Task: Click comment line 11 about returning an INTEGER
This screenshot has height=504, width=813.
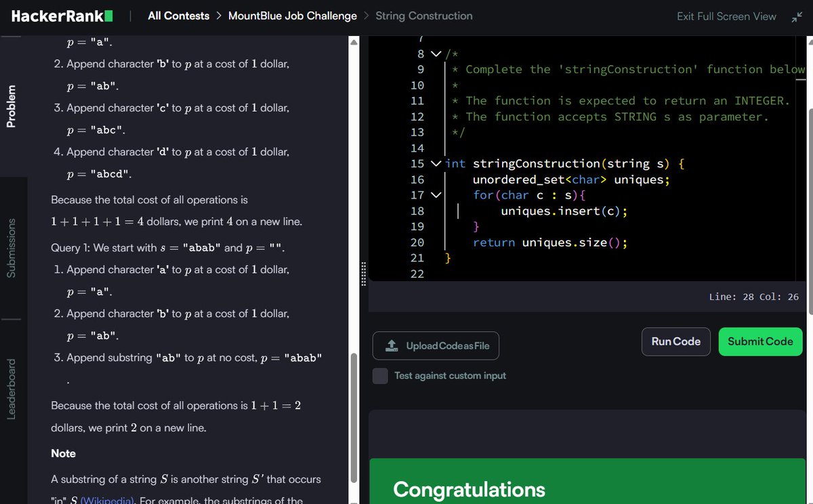Action: [621, 101]
